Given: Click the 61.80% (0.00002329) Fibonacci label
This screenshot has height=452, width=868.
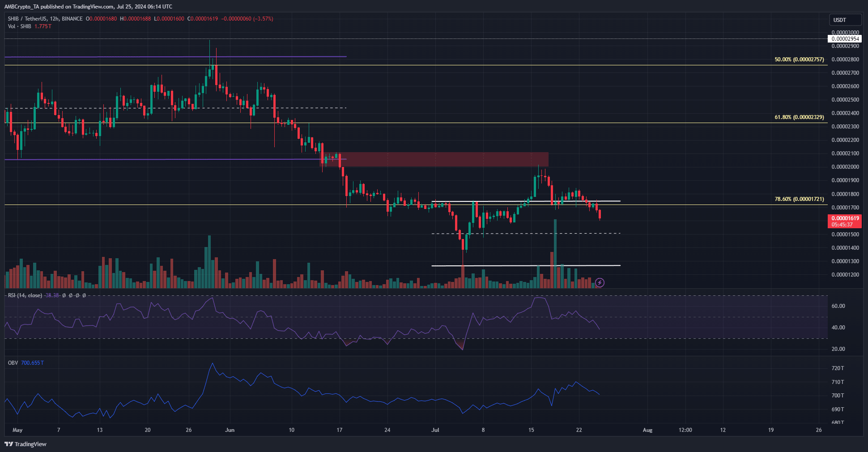Looking at the screenshot, I should [799, 117].
